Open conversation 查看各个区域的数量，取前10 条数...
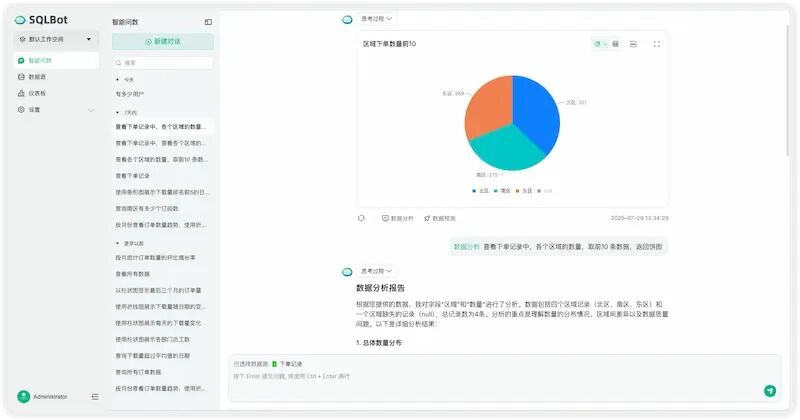This screenshot has width=800, height=420. coord(163,159)
